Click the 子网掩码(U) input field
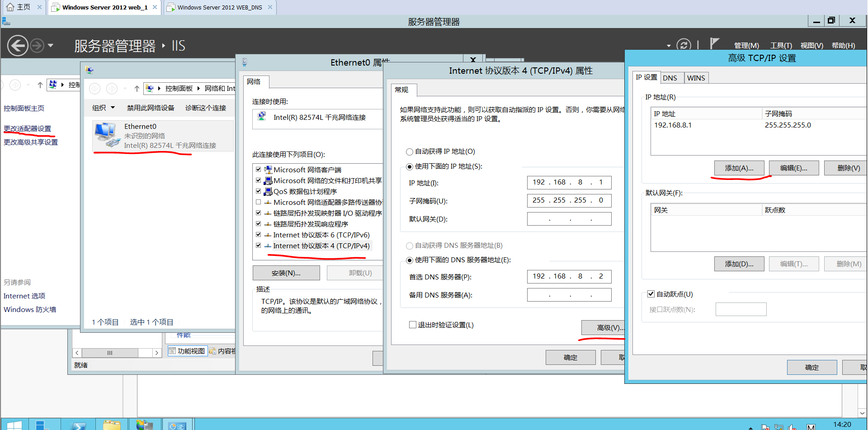This screenshot has width=868, height=430. [569, 201]
